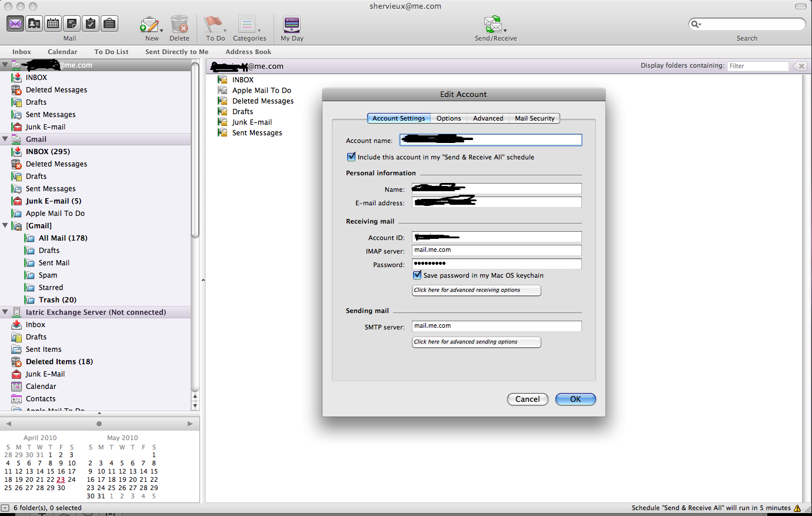
Task: Select Sent Messages in main folder list
Action: (x=257, y=132)
